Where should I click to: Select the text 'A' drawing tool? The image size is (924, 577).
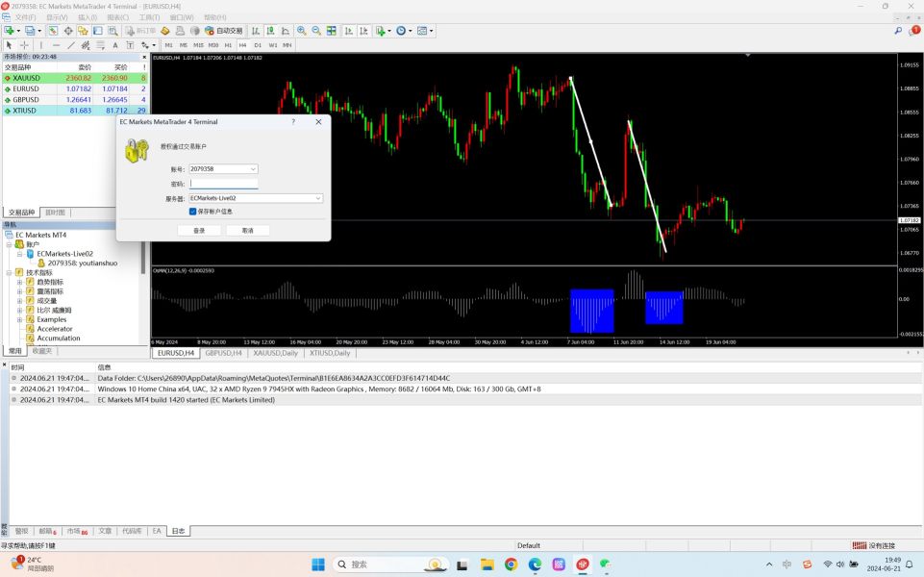[x=115, y=45]
